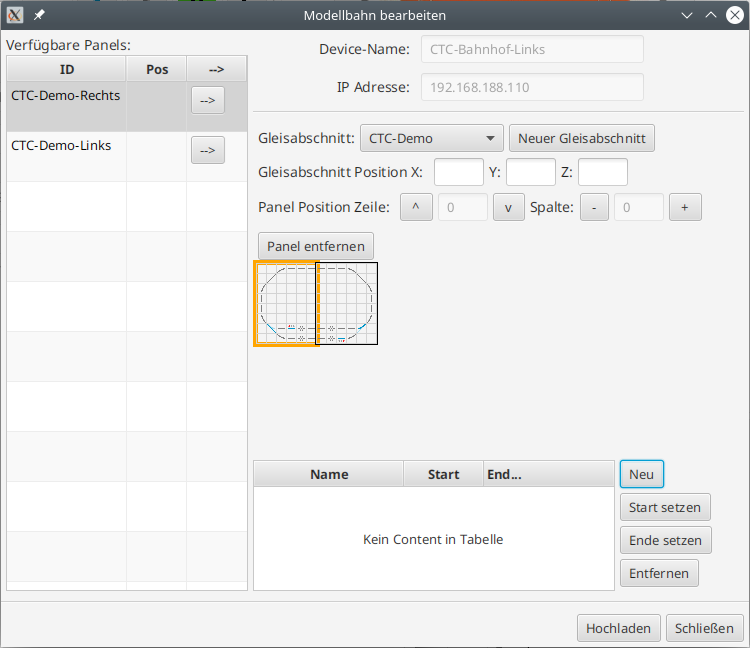750x648 pixels.
Task: Open the Gleisabschnitt CTC-Demo dropdown
Action: [432, 138]
